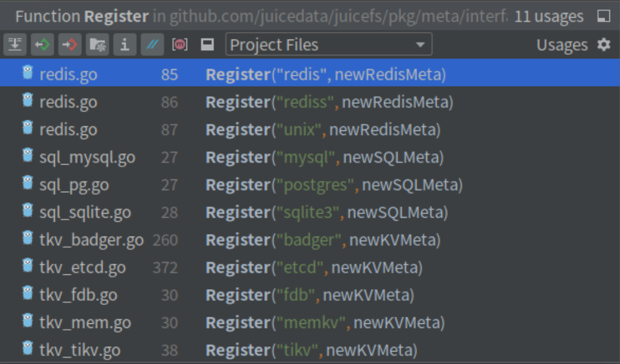This screenshot has width=620, height=364.
Task: Open the Project Files scope dropdown
Action: 328,45
